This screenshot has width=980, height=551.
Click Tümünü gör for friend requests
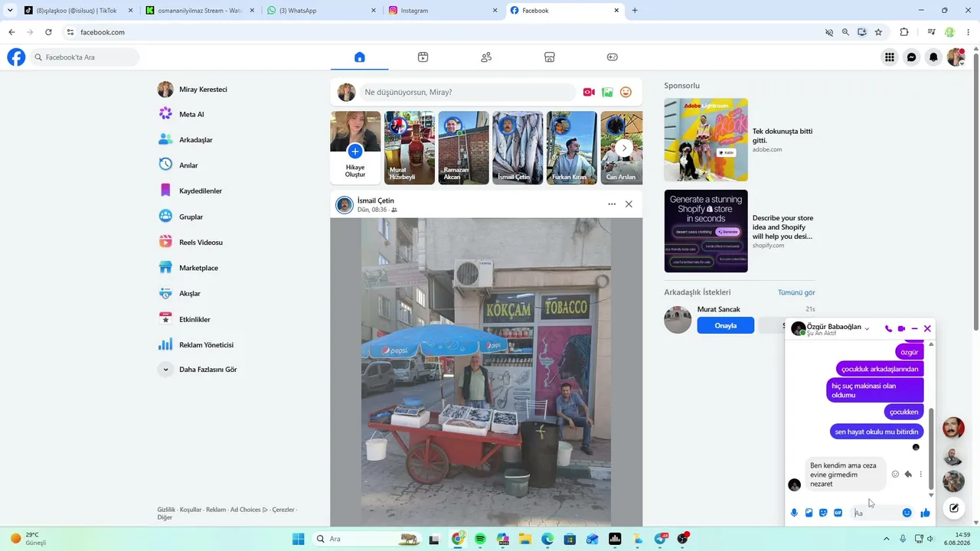click(796, 292)
